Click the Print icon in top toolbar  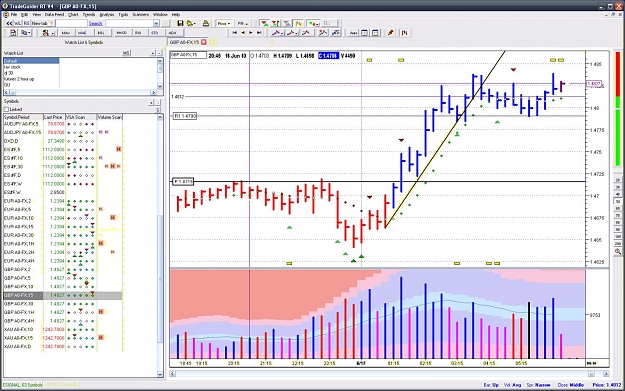coord(206,24)
